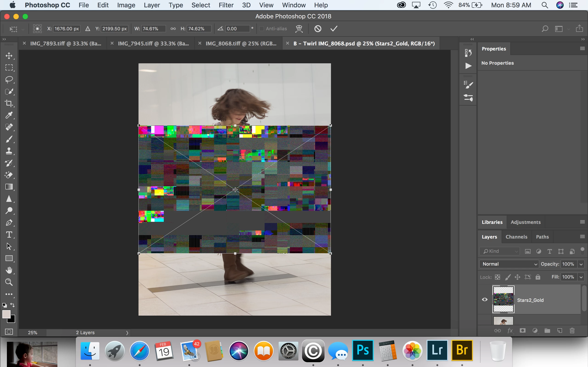This screenshot has width=588, height=367.
Task: Select the Clone Stamp tool
Action: pos(9,151)
